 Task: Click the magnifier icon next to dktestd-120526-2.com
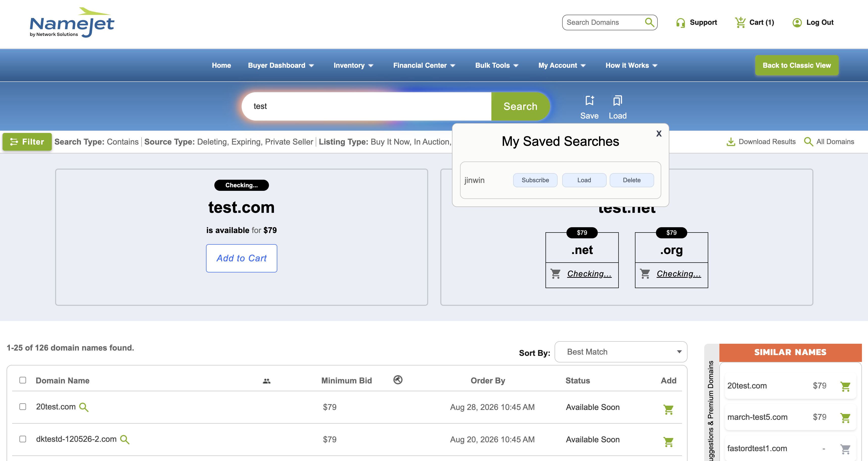(x=125, y=440)
